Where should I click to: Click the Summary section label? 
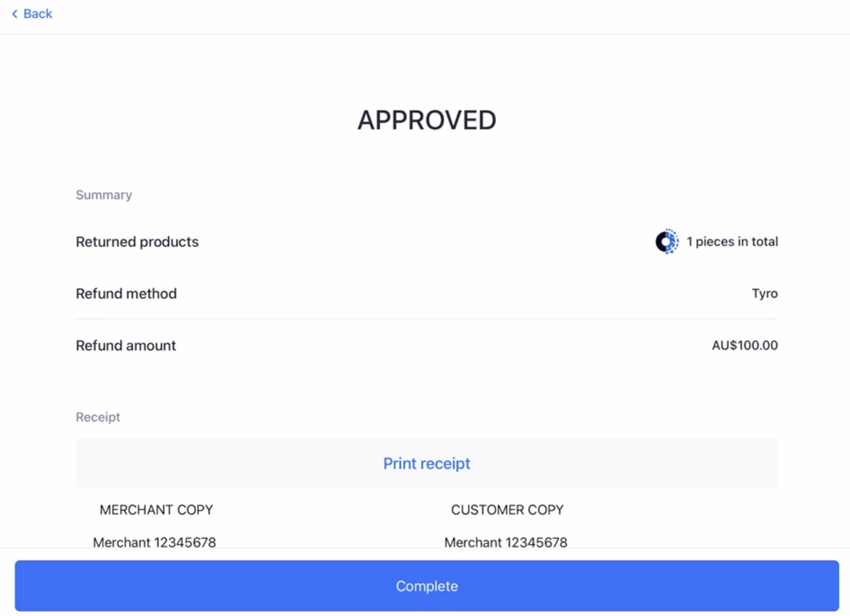coord(103,195)
